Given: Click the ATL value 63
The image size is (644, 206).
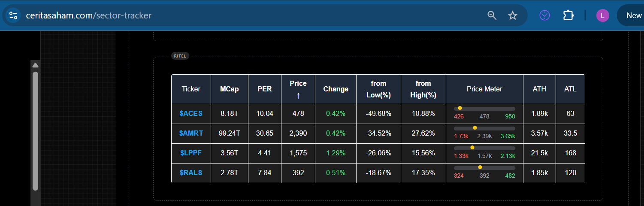Looking at the screenshot, I should (x=570, y=114).
